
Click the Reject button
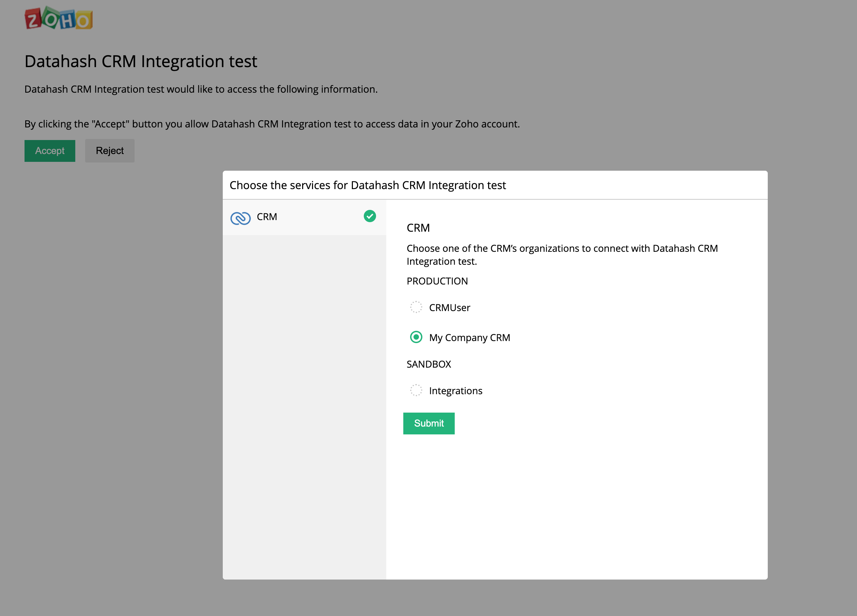pyautogui.click(x=110, y=151)
